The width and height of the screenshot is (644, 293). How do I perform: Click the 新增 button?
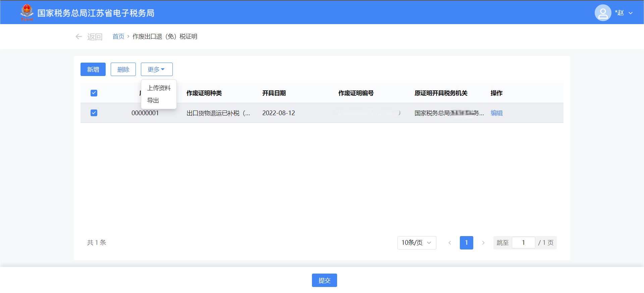[x=93, y=69]
